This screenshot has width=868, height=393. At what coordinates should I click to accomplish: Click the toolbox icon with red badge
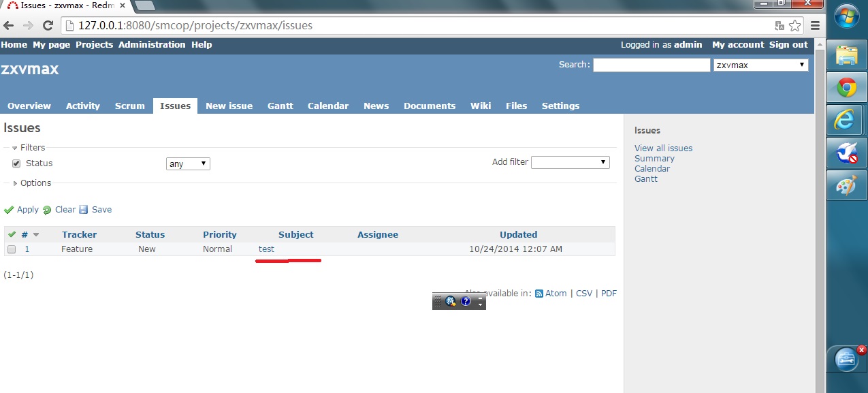click(846, 360)
